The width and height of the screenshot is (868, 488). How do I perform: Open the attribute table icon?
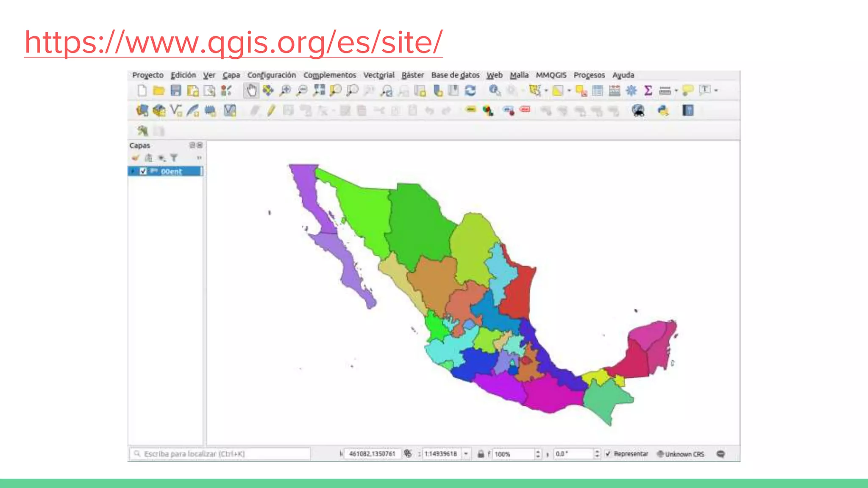pos(598,90)
